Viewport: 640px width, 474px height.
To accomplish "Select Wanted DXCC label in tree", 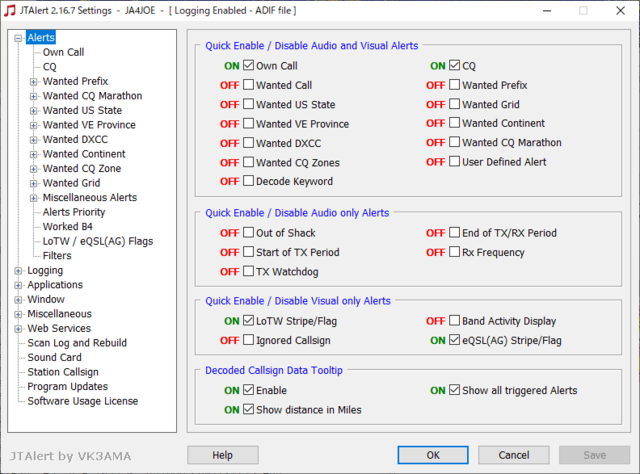I will 76,139.
